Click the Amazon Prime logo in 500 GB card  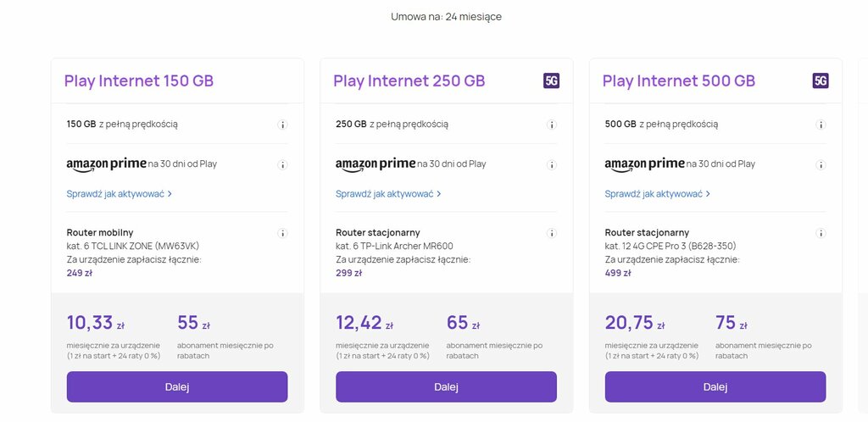point(644,164)
